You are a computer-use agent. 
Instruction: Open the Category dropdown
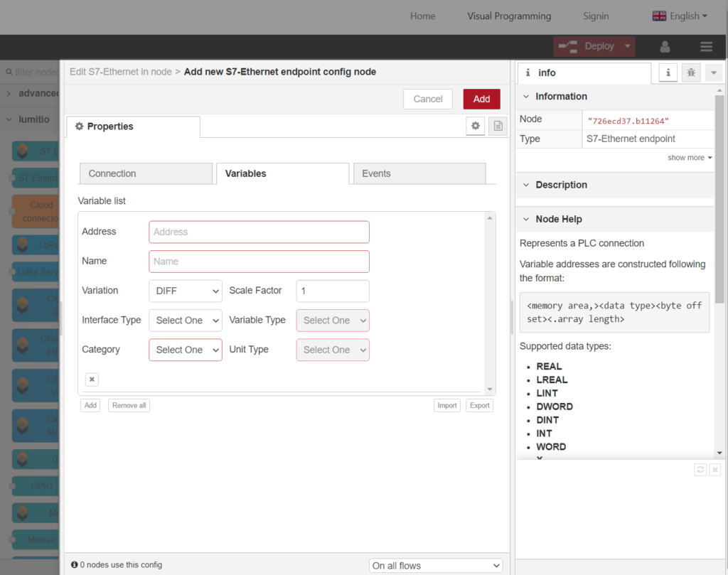186,350
